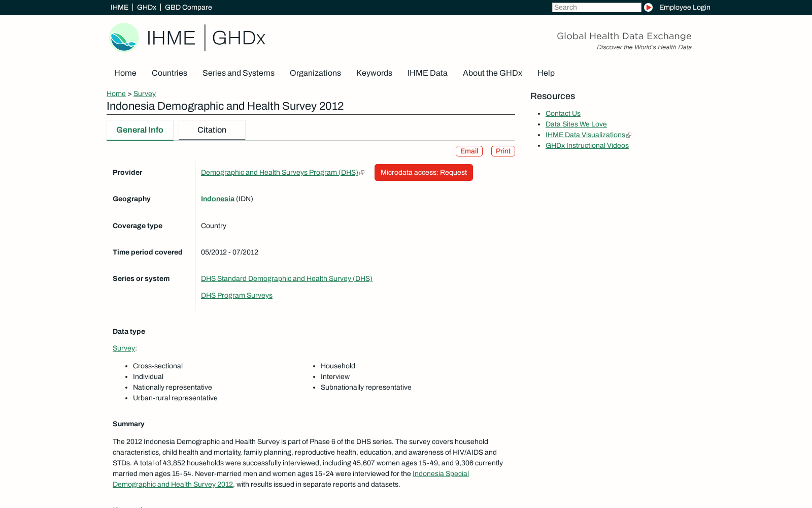
Task: Open the GHDx link in top bar
Action: tap(147, 7)
